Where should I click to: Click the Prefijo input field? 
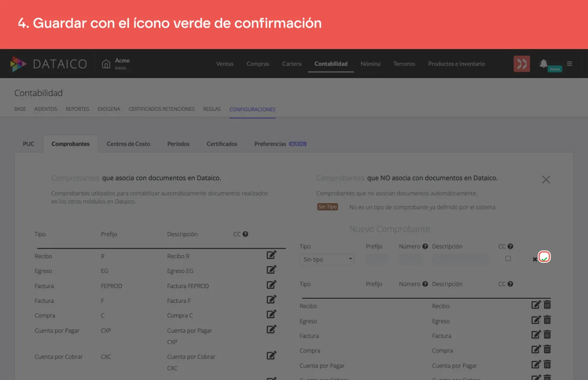pyautogui.click(x=377, y=259)
